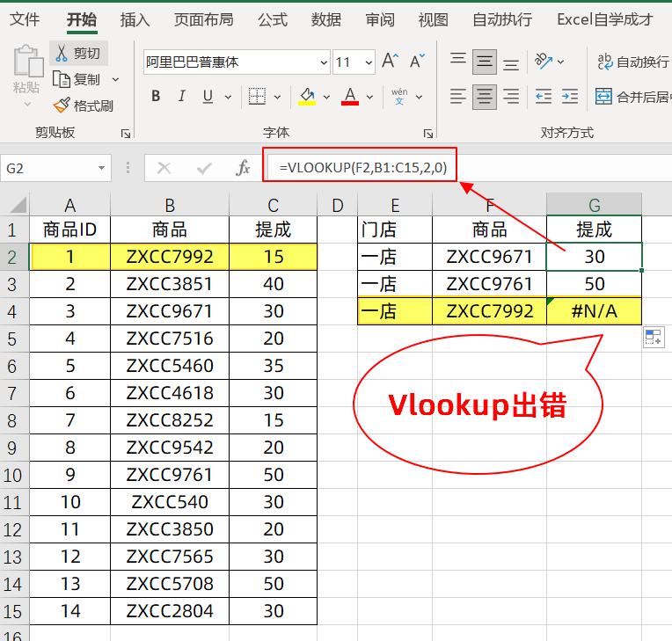Click the Copy icon

click(62, 80)
